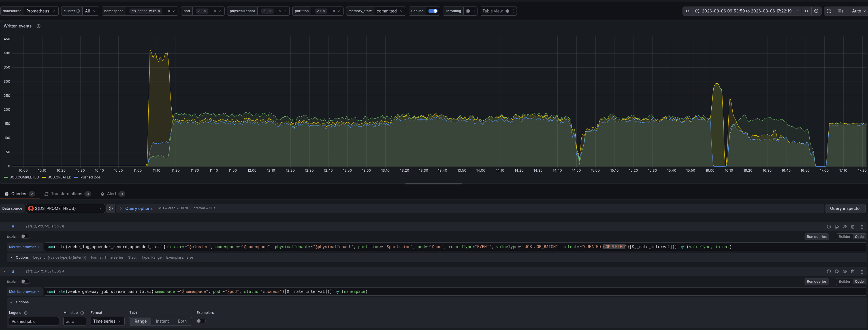Screen dimensions: 868x330
Task: Turn on Table view
Action: pyautogui.click(x=509, y=11)
